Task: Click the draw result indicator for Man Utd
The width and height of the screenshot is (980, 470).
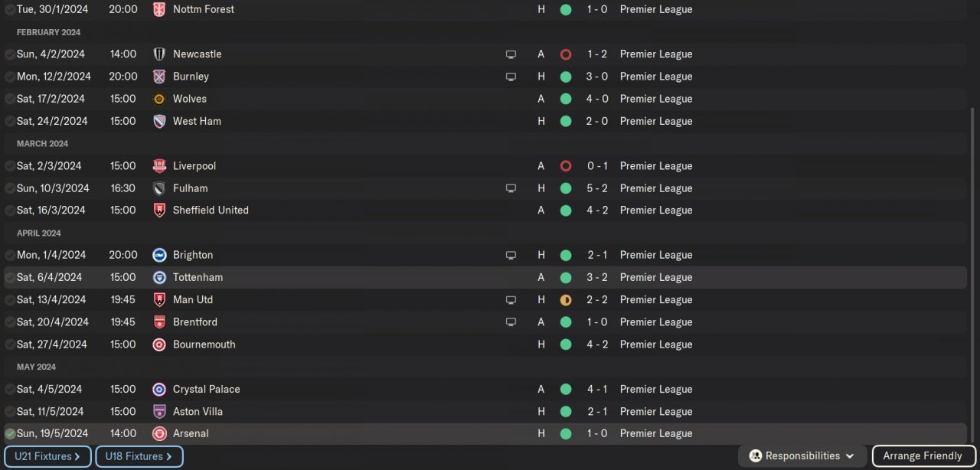Action: 566,300
